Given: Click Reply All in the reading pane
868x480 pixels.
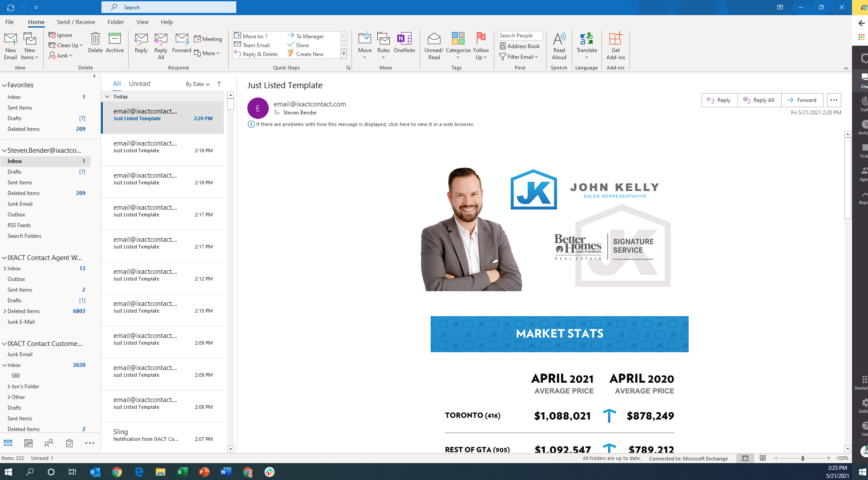Looking at the screenshot, I should (759, 100).
